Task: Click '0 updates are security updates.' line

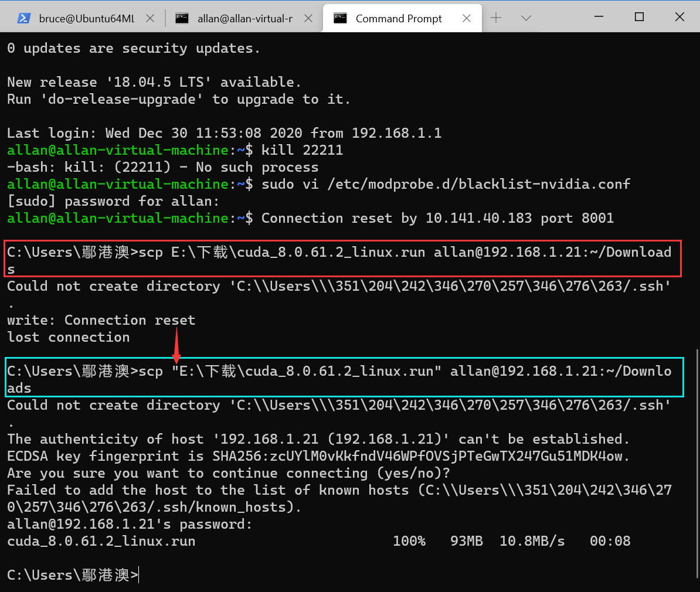Action: click(134, 48)
